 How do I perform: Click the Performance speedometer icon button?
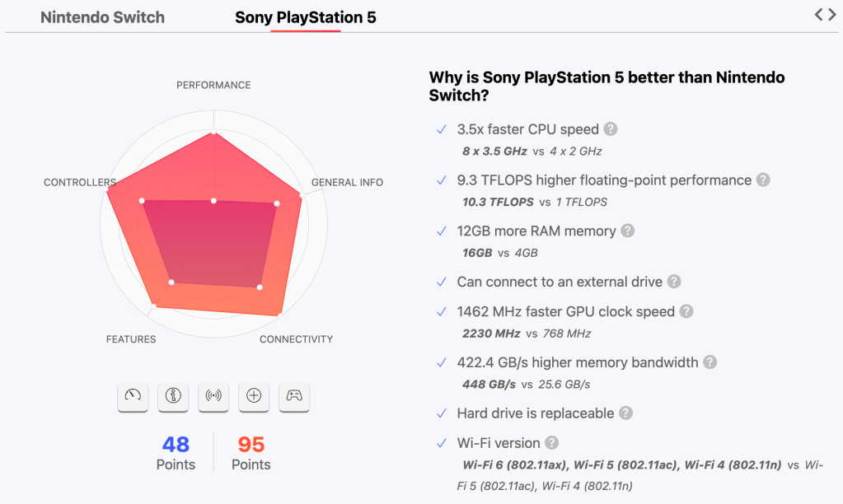[x=133, y=396]
